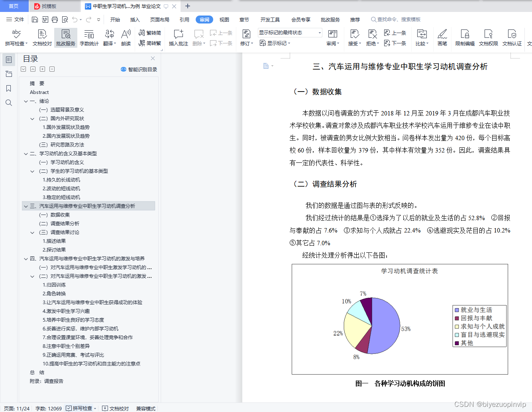Switch to the 开始 ribbon tab
532x412 pixels.
point(115,20)
